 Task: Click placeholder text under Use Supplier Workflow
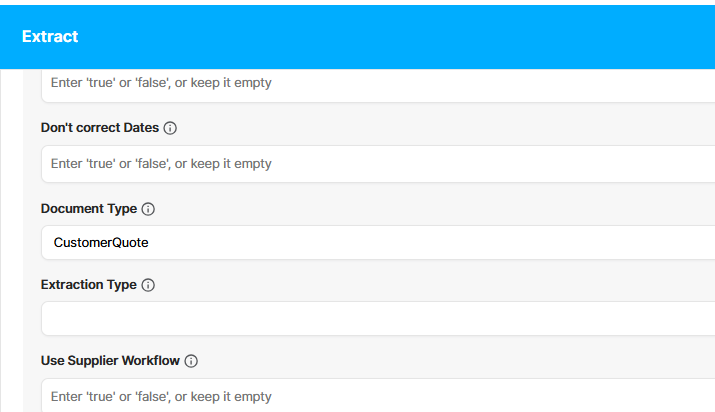[161, 397]
